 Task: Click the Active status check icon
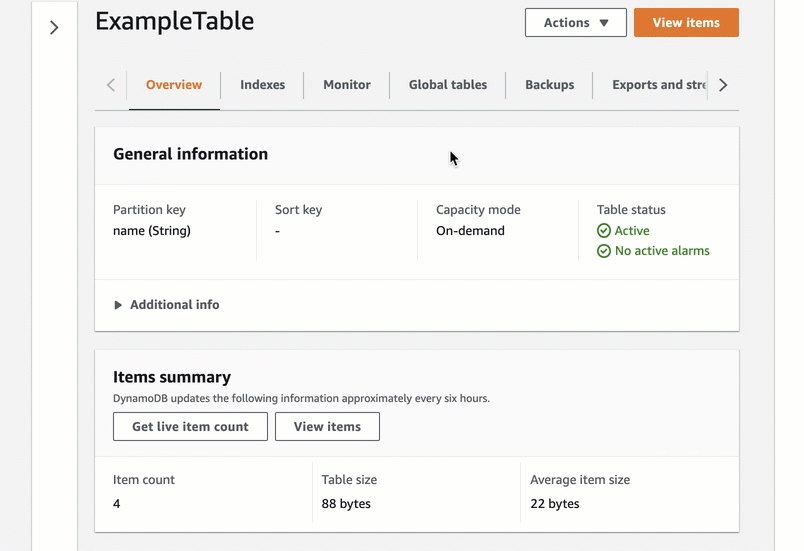click(604, 231)
